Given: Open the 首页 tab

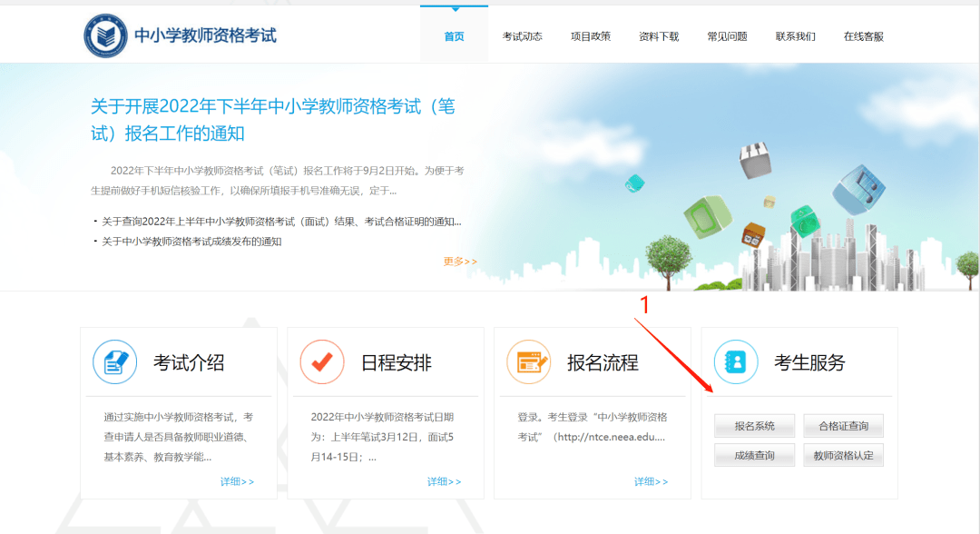Looking at the screenshot, I should 454,36.
